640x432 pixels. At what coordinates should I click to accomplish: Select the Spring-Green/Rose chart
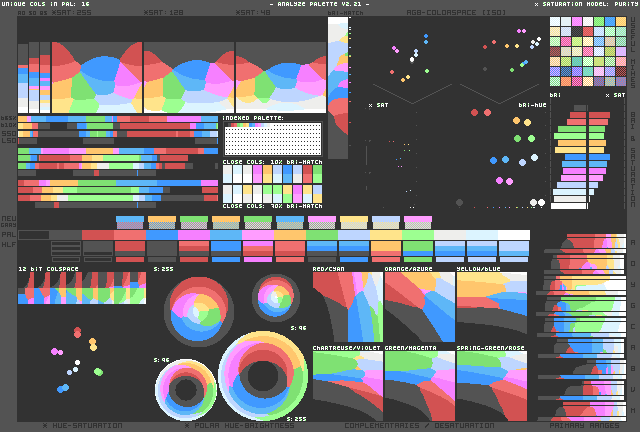pyautogui.click(x=491, y=385)
